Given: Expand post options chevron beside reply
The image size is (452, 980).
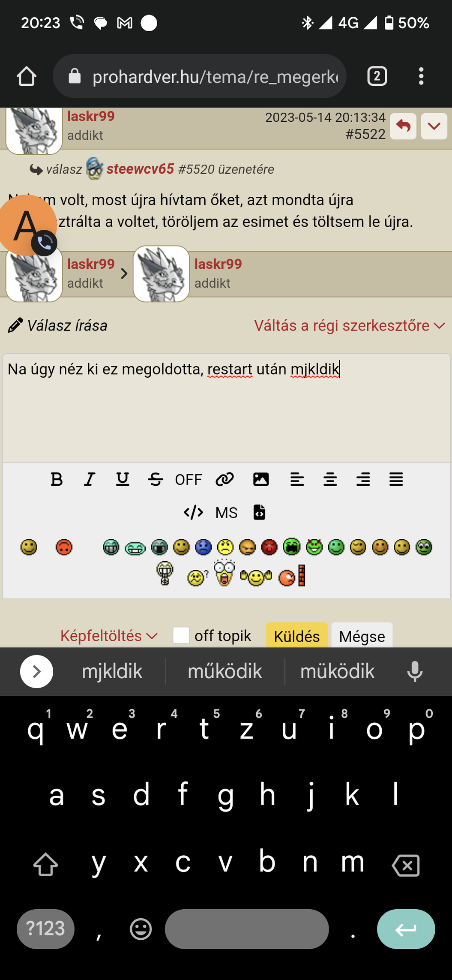Looking at the screenshot, I should pyautogui.click(x=434, y=126).
